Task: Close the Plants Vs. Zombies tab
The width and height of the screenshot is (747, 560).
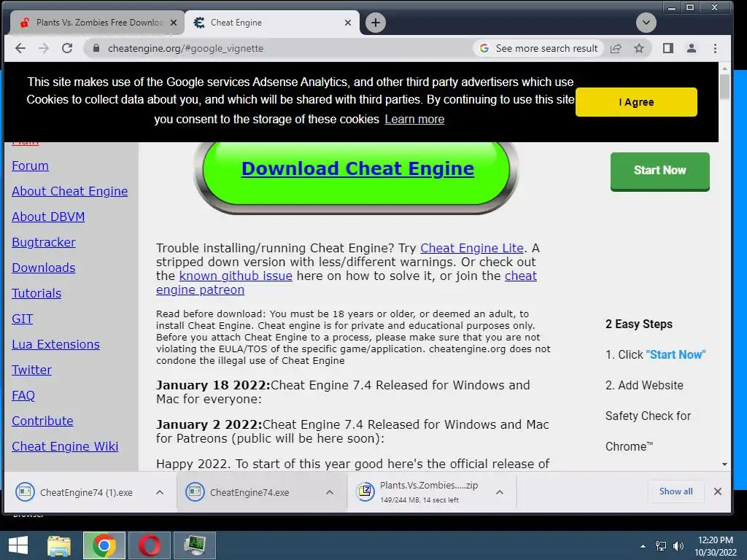Action: (174, 23)
